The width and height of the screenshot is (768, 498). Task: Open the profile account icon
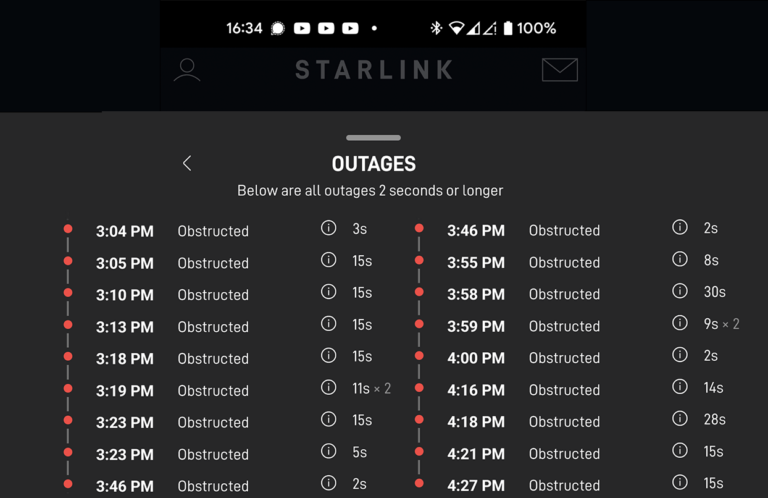click(x=187, y=69)
